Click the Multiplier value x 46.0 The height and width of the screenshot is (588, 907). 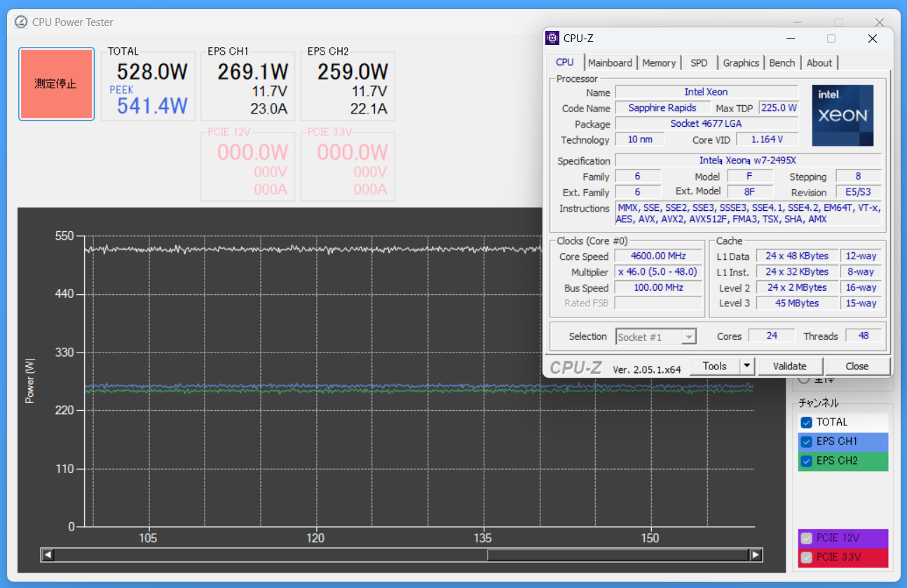(659, 272)
